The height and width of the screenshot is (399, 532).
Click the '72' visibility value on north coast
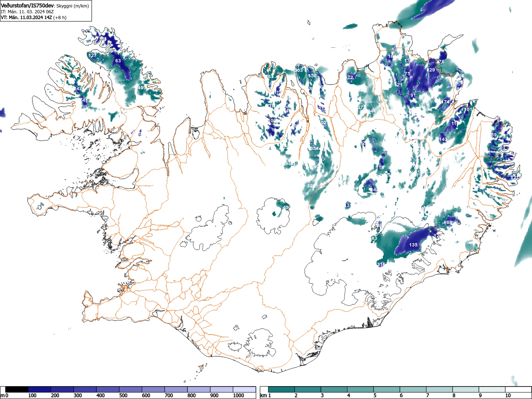click(x=350, y=77)
